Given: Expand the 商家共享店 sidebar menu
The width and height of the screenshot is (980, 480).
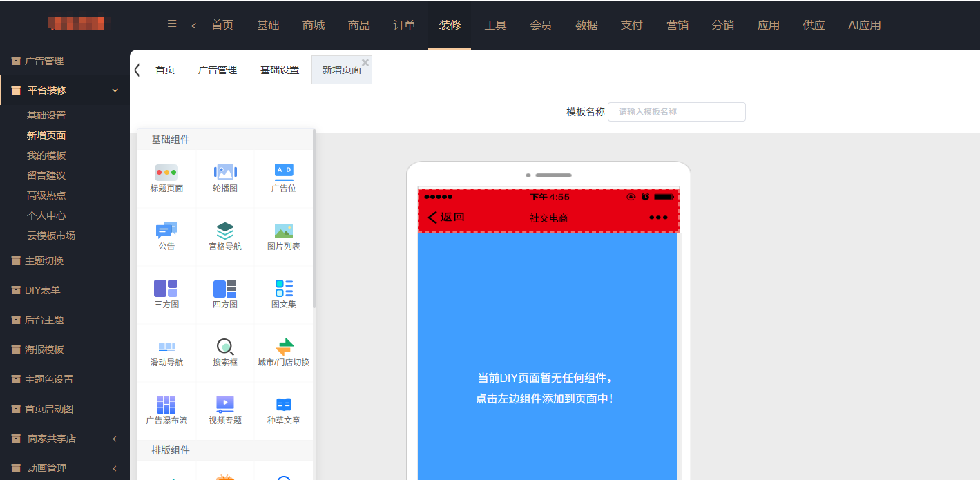Looking at the screenshot, I should pyautogui.click(x=115, y=439).
